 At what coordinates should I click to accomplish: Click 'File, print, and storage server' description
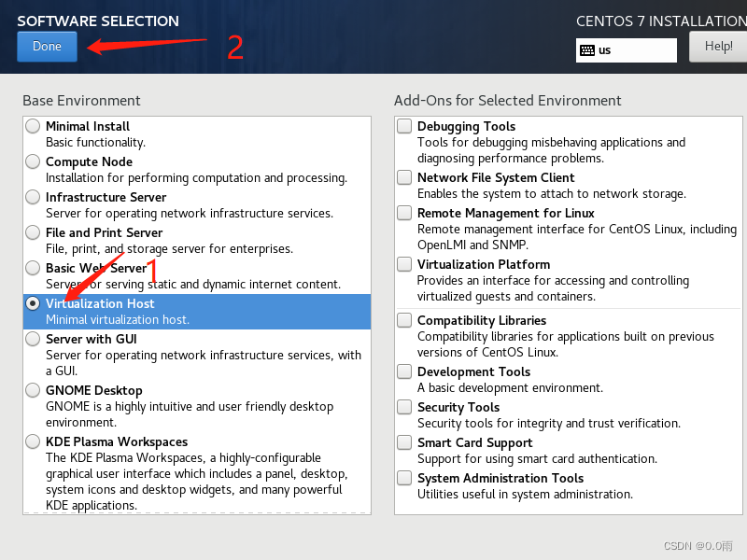[170, 248]
